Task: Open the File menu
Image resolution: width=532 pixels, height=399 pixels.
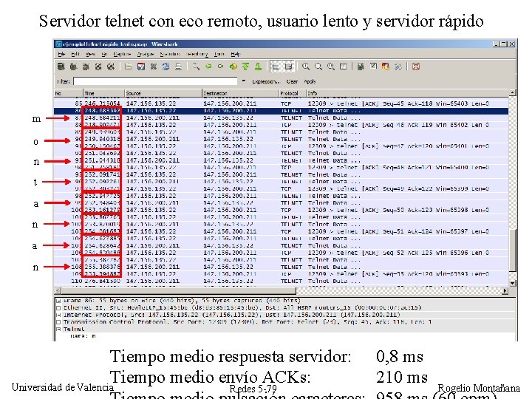Action: [61, 54]
